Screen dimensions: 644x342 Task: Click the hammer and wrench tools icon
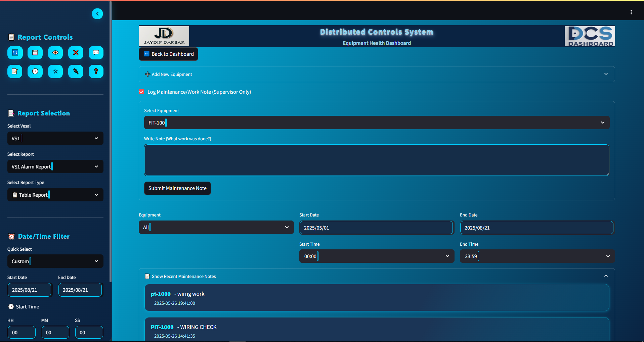[55, 71]
